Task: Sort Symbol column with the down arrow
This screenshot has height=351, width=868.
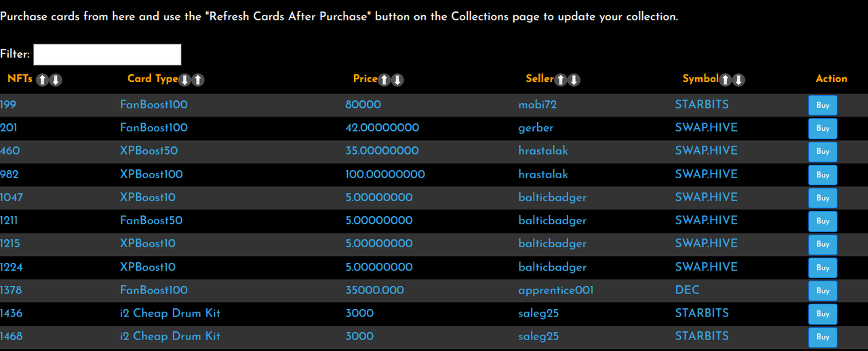Action: click(x=738, y=80)
